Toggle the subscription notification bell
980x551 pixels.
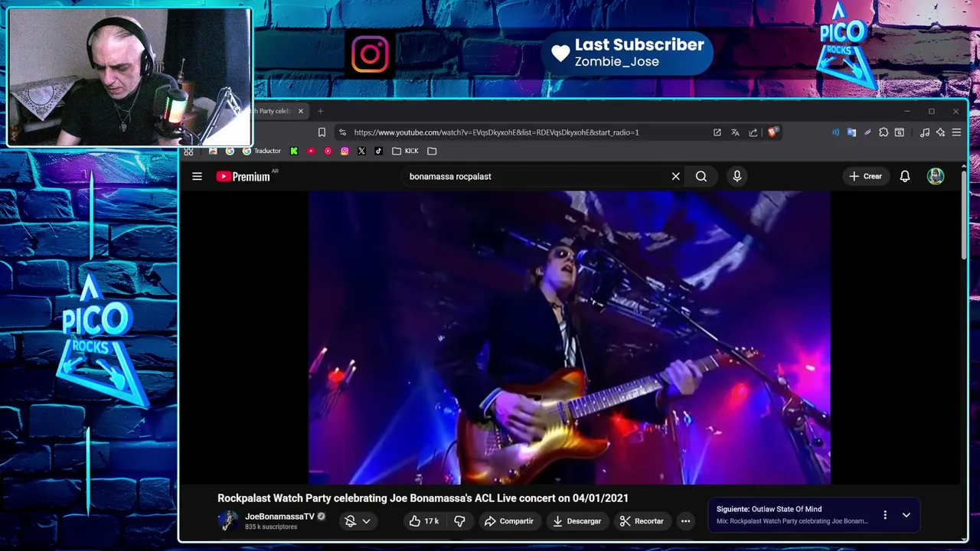point(351,521)
